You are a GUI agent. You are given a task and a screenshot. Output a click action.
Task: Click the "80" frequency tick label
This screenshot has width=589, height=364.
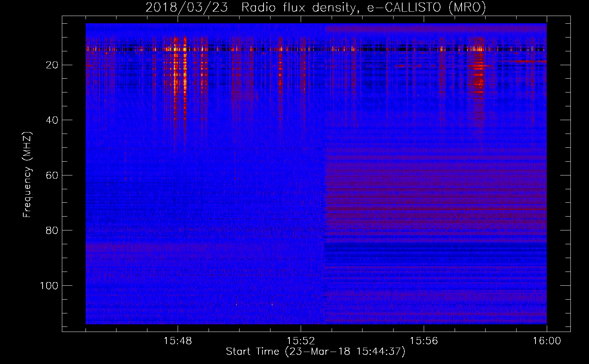(52, 230)
